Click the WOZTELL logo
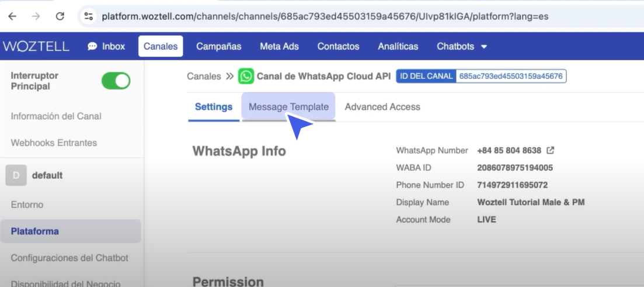The image size is (644, 287). pyautogui.click(x=36, y=46)
